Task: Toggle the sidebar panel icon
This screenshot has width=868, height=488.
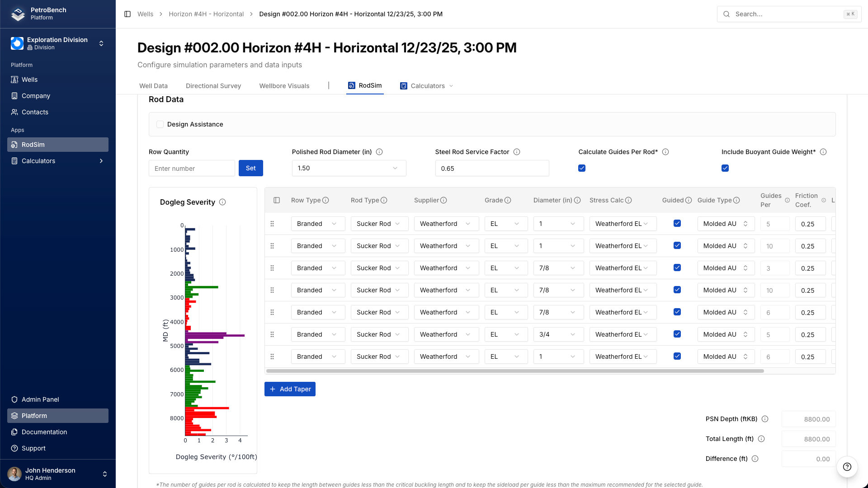Action: [127, 14]
